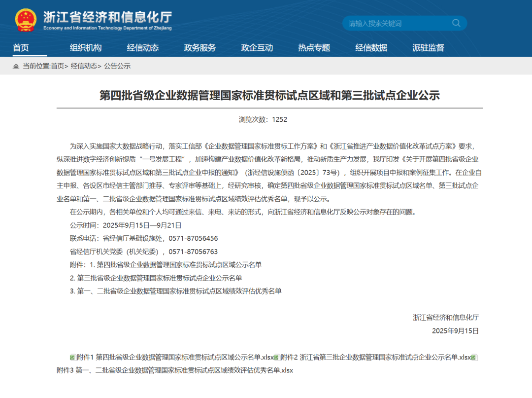The height and width of the screenshot is (398, 532).
Task: Click 首页 in the breadcrumb path
Action: point(58,66)
